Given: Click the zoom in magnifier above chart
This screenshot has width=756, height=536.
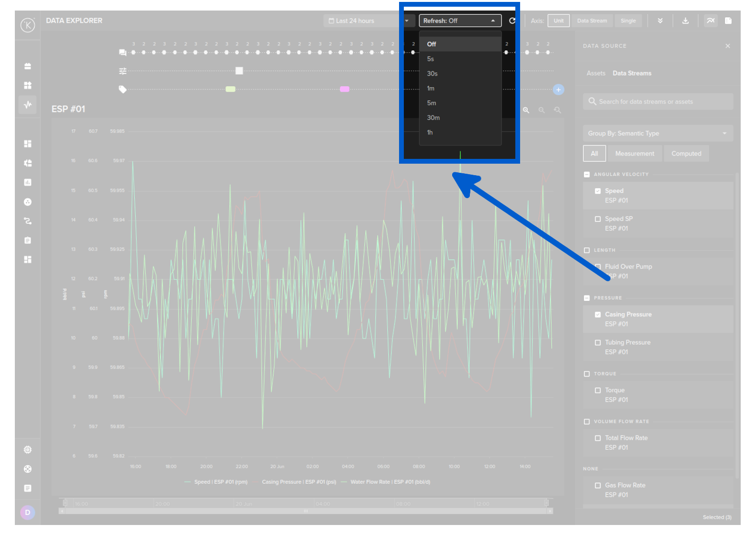Looking at the screenshot, I should click(x=526, y=110).
